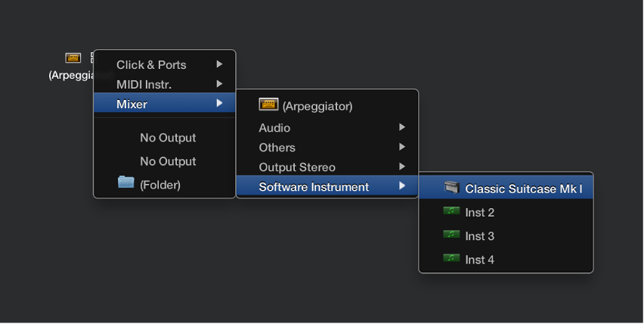The width and height of the screenshot is (644, 324).
Task: Click the blue Folder icon
Action: point(126,182)
